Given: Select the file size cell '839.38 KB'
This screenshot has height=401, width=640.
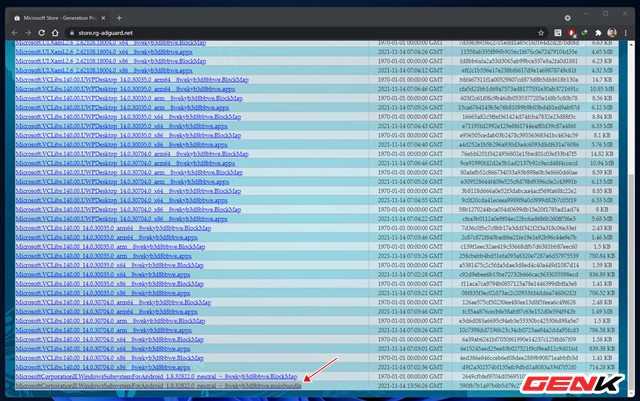Looking at the screenshot, I should [x=602, y=349].
